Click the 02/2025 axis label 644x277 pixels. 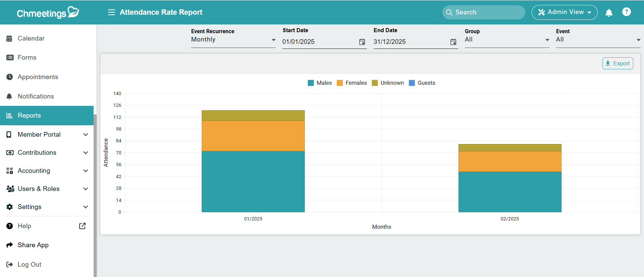(510, 219)
